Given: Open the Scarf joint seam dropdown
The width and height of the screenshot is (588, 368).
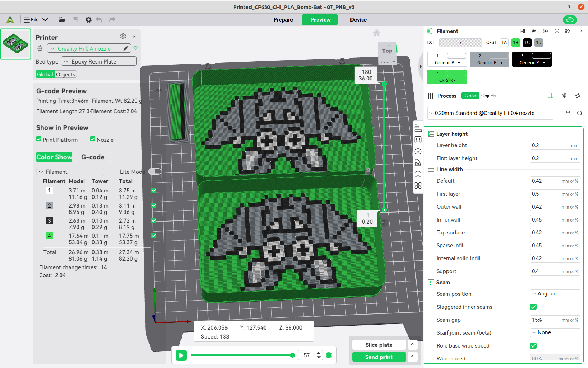Looking at the screenshot, I should (x=555, y=332).
